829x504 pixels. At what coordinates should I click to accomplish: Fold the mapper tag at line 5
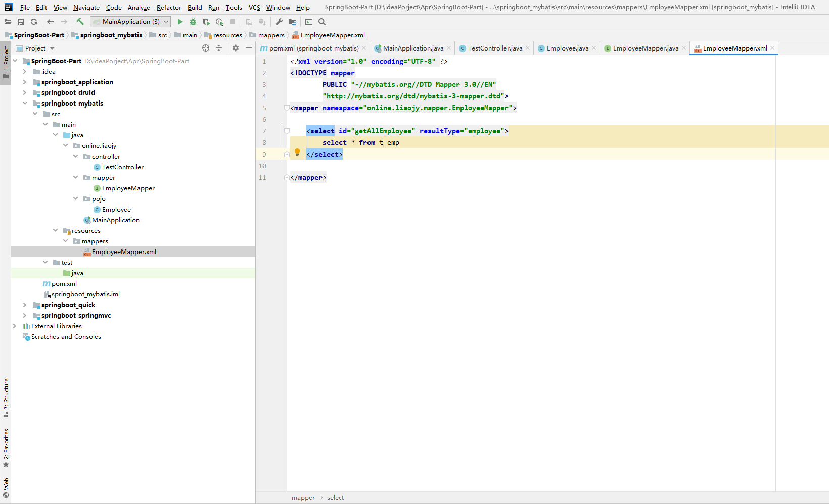pyautogui.click(x=287, y=108)
